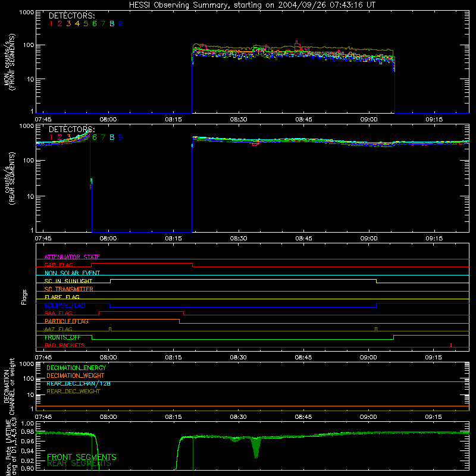
Task: Click the REAR_DEC_WEIGHT legend entry
Action: [x=73, y=392]
